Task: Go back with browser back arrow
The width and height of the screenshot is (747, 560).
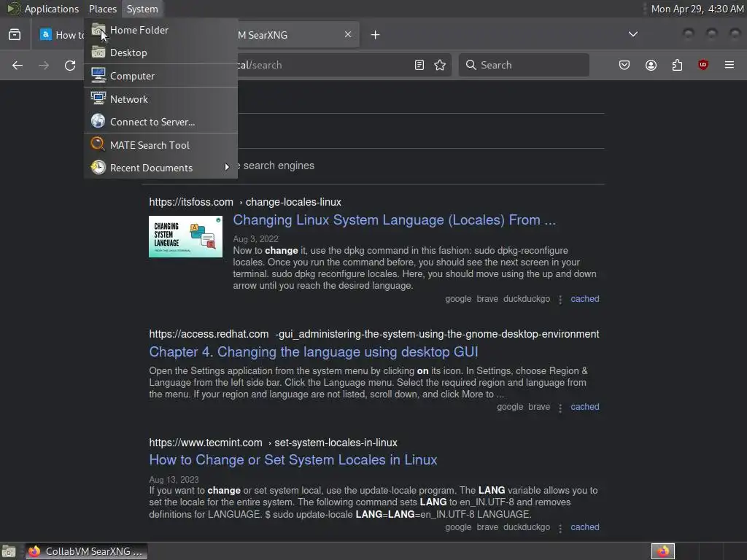Action: [x=18, y=65]
